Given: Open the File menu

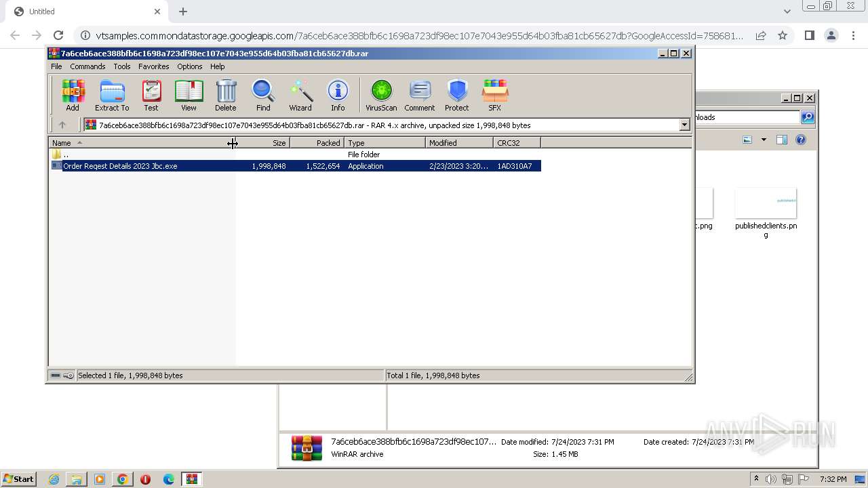Looking at the screenshot, I should tap(56, 66).
